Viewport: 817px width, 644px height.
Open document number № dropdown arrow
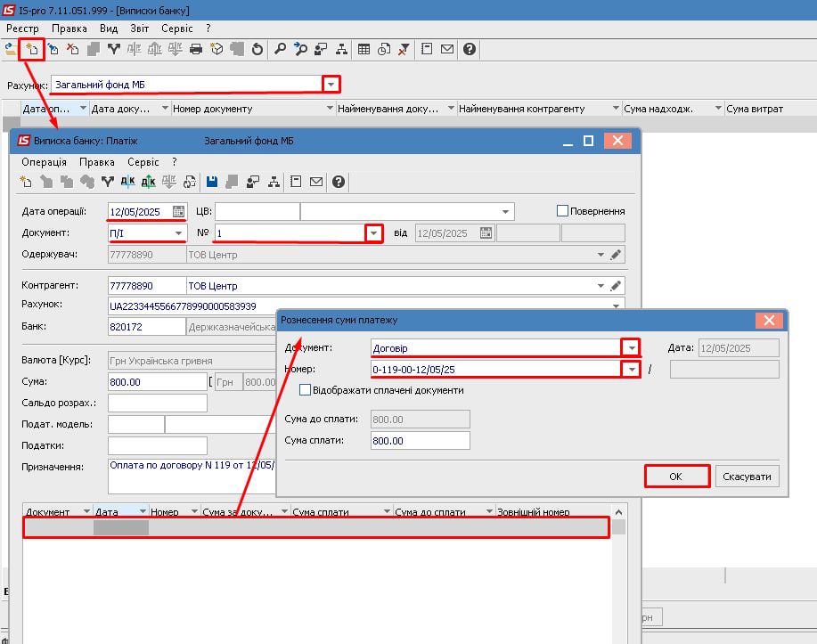[373, 232]
